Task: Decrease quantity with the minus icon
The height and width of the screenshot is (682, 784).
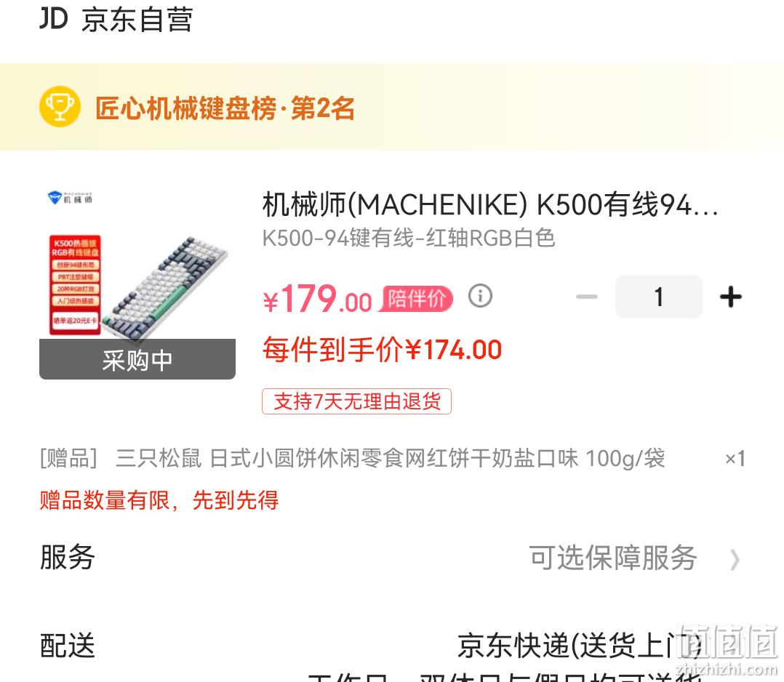Action: point(586,297)
